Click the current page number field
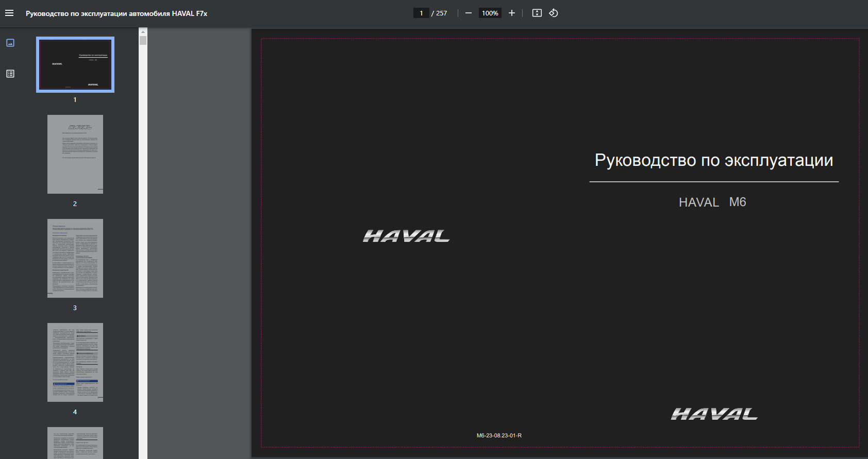Screen dimensions: 868x459 (x=421, y=13)
